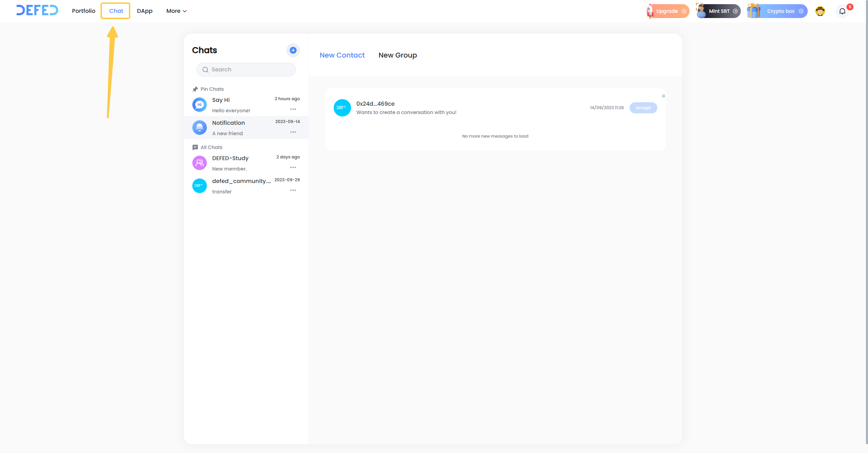Open the three-dot menu for Say Hi chat
Screen dimensions: 868x453
pos(293,109)
